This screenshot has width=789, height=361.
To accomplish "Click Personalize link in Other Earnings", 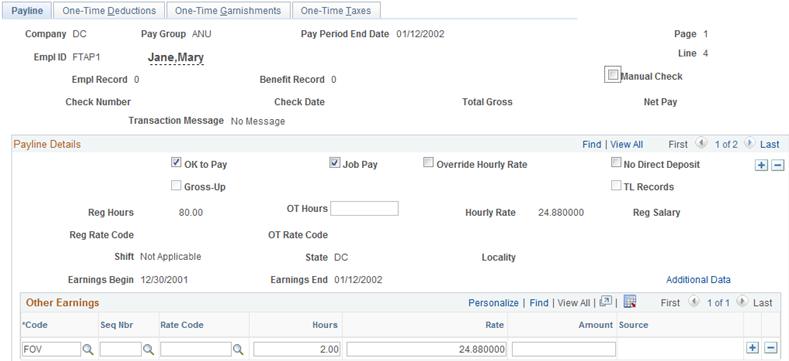I will 493,303.
